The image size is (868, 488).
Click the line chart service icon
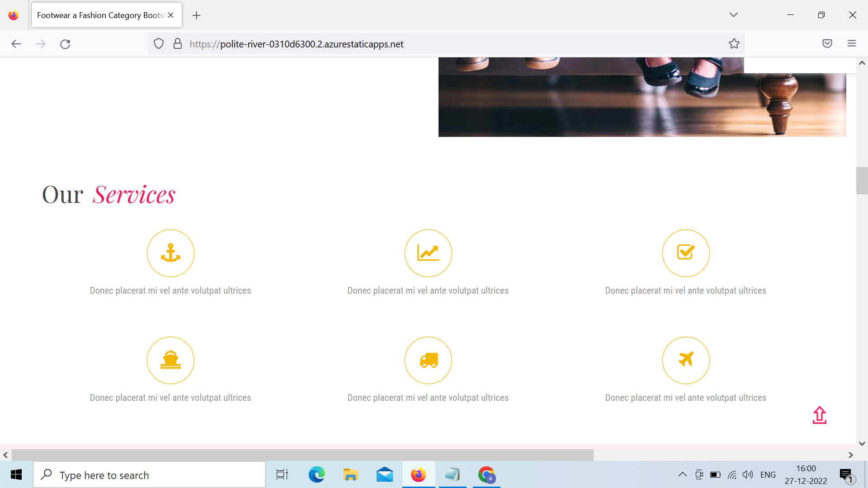tap(428, 253)
